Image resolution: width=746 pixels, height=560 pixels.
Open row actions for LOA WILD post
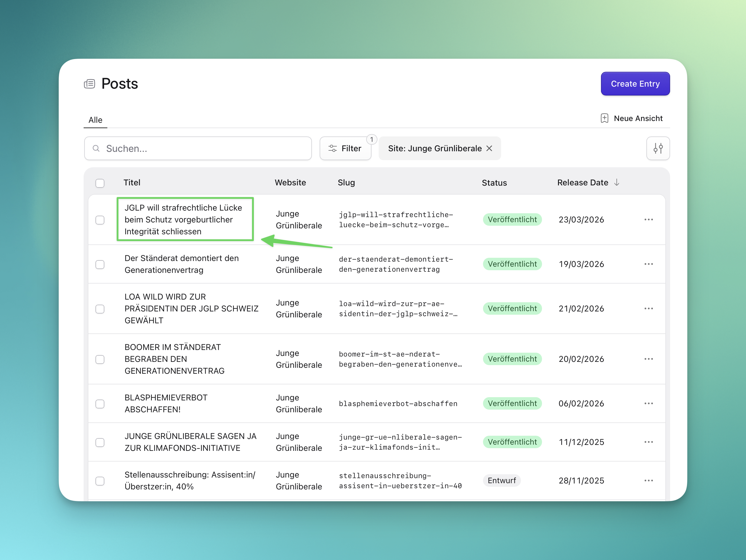(x=648, y=309)
